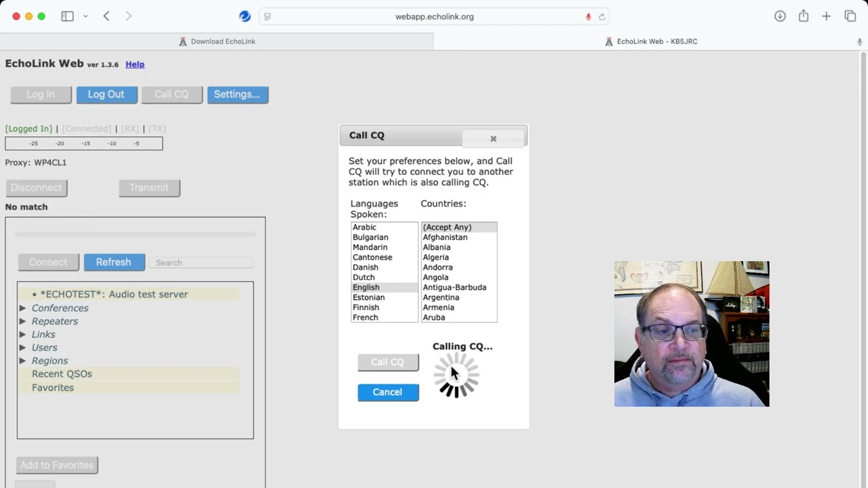
Task: Click the red microphone icon in address bar
Action: click(x=588, y=16)
